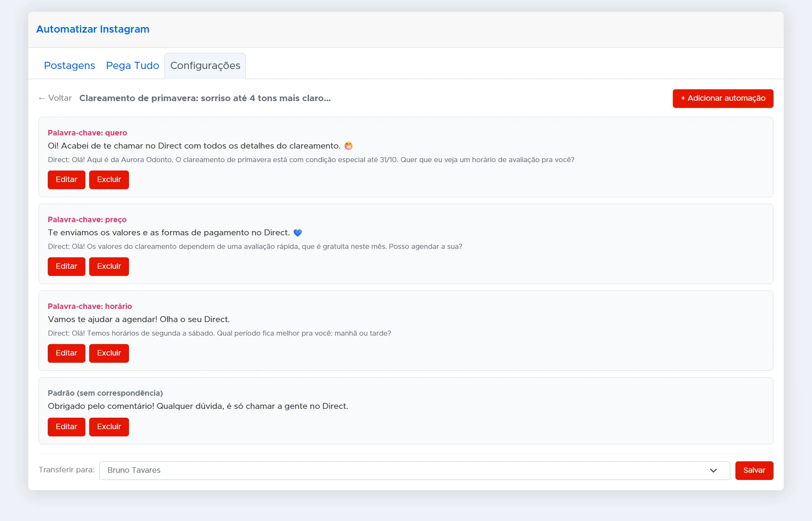Click the blue heart emoji in preço reply
Viewport: 812px width, 521px height.
coord(298,233)
